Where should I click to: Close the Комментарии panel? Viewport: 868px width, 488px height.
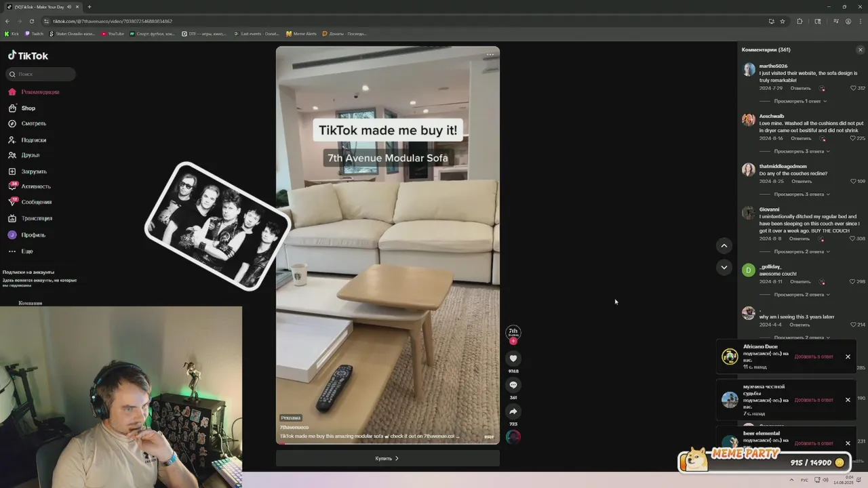tap(861, 49)
